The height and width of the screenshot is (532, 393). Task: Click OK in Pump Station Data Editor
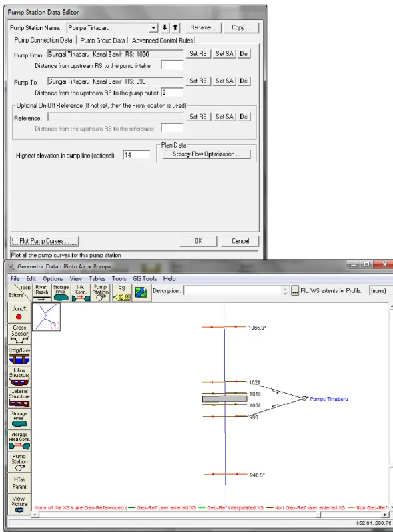[198, 241]
